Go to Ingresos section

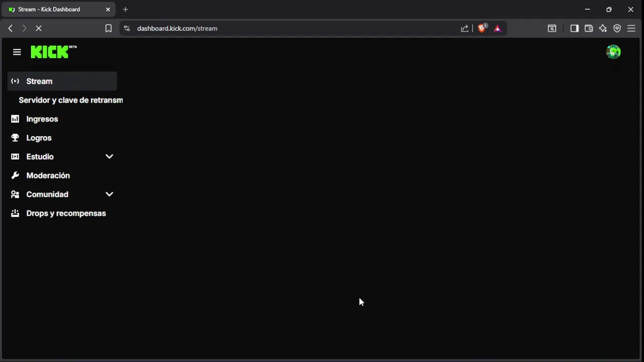(62, 119)
